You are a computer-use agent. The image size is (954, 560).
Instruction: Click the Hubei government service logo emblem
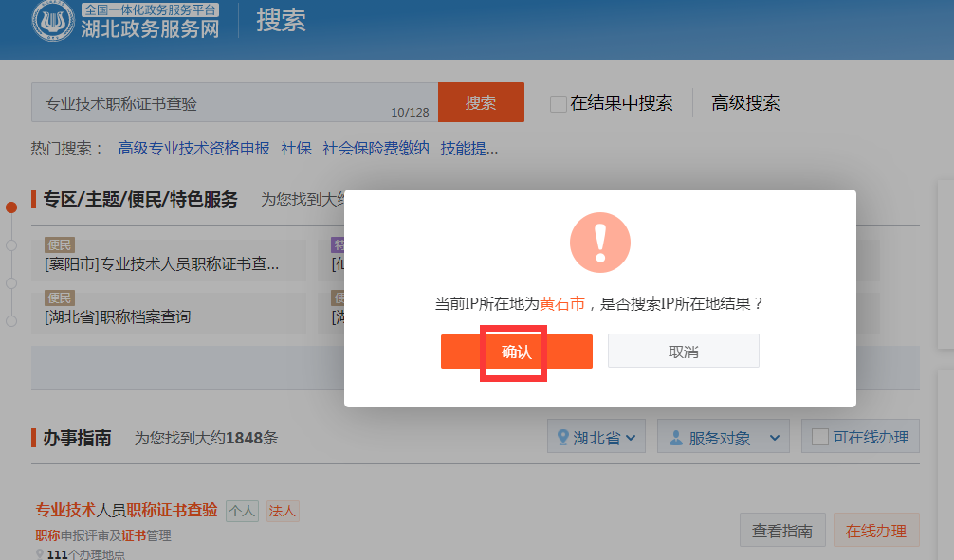[53, 21]
